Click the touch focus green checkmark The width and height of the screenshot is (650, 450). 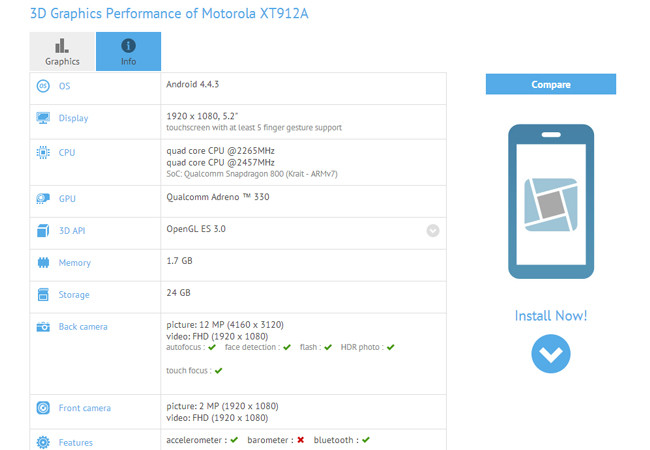[x=219, y=371]
